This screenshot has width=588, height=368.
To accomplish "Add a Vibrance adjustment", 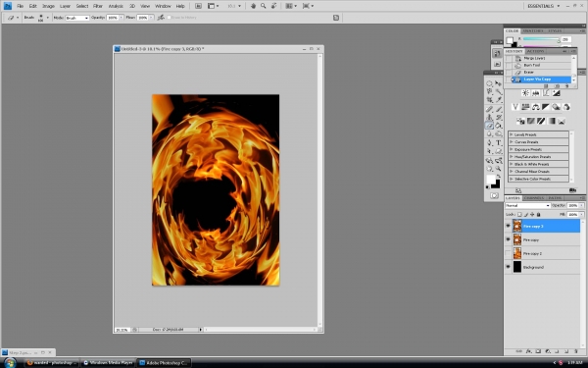I will pyautogui.click(x=515, y=107).
